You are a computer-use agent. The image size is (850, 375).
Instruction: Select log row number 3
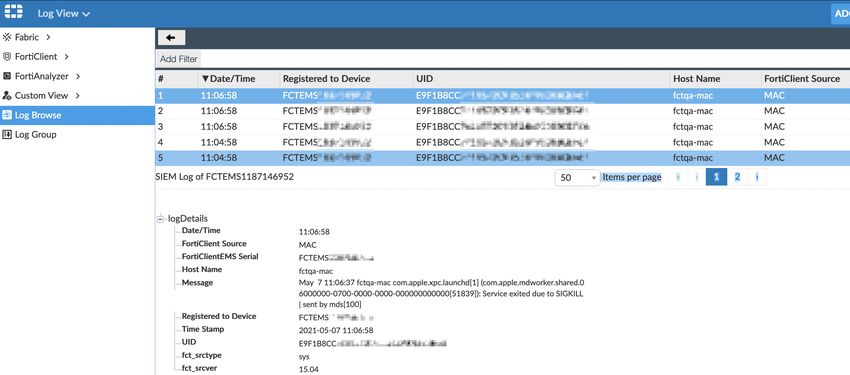(503, 127)
